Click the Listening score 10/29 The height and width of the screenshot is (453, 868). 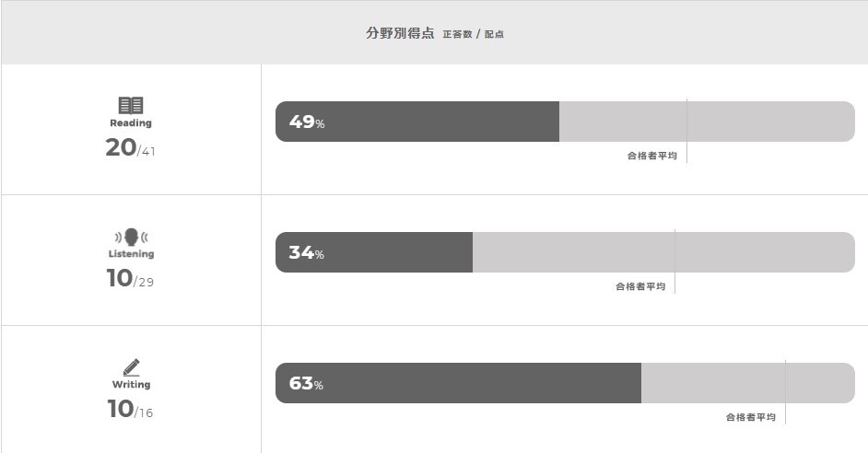point(131,278)
